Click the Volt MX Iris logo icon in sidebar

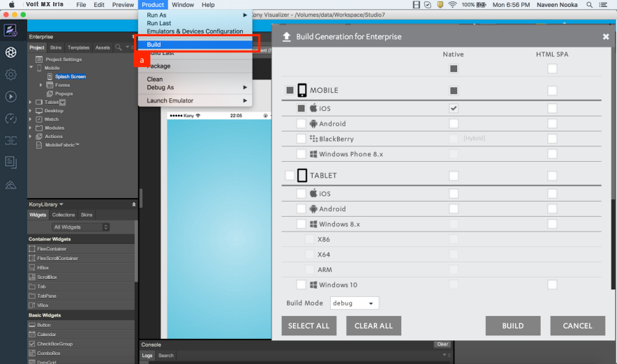[x=10, y=30]
